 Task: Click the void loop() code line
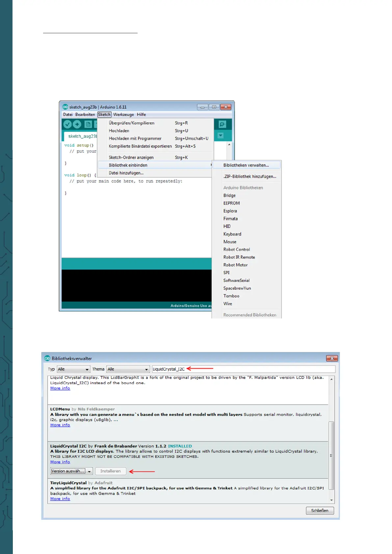click(x=80, y=175)
